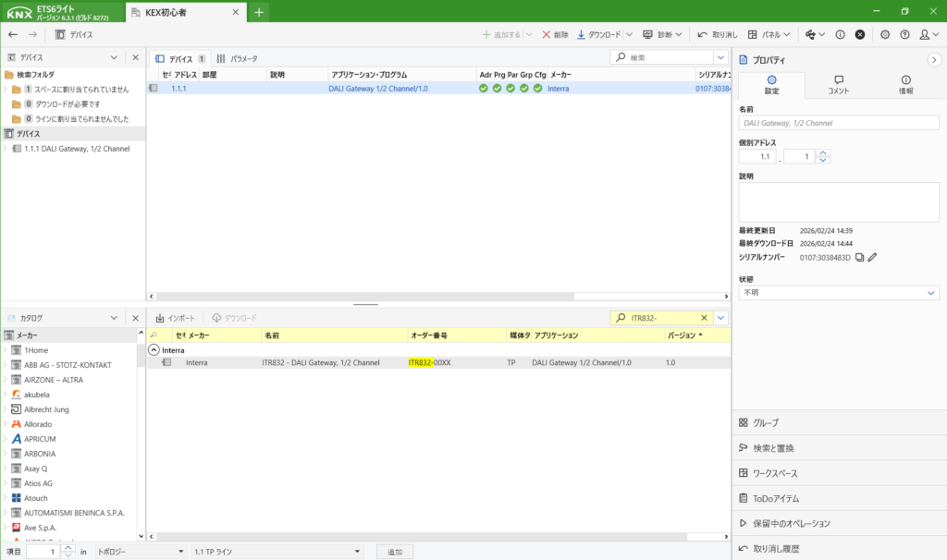Click the device Name (名前) input field
947x560 pixels.
point(838,123)
